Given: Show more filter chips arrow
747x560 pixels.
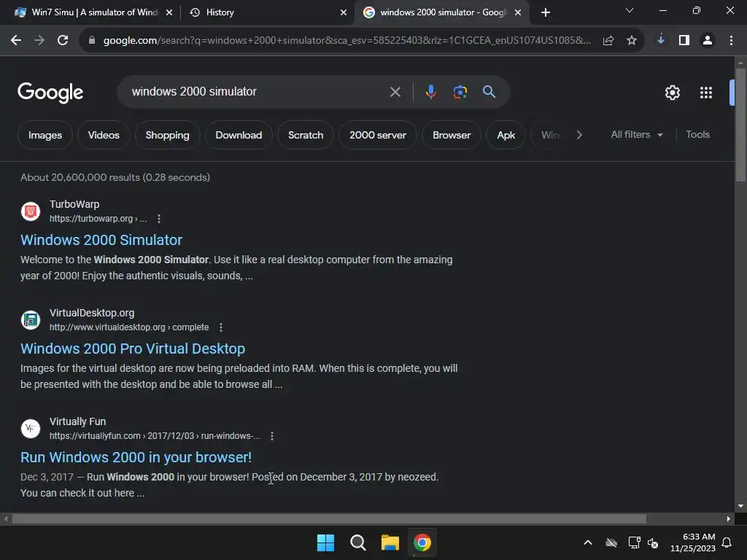Looking at the screenshot, I should coord(579,135).
